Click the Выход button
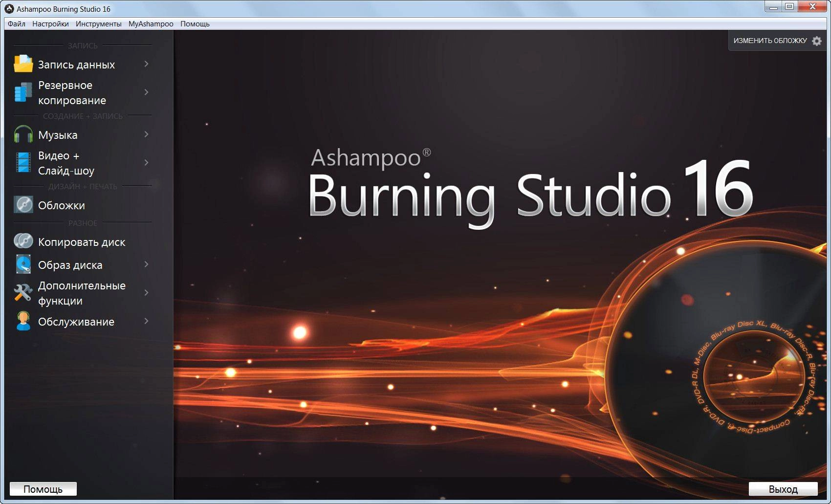The image size is (831, 504). pos(783,489)
